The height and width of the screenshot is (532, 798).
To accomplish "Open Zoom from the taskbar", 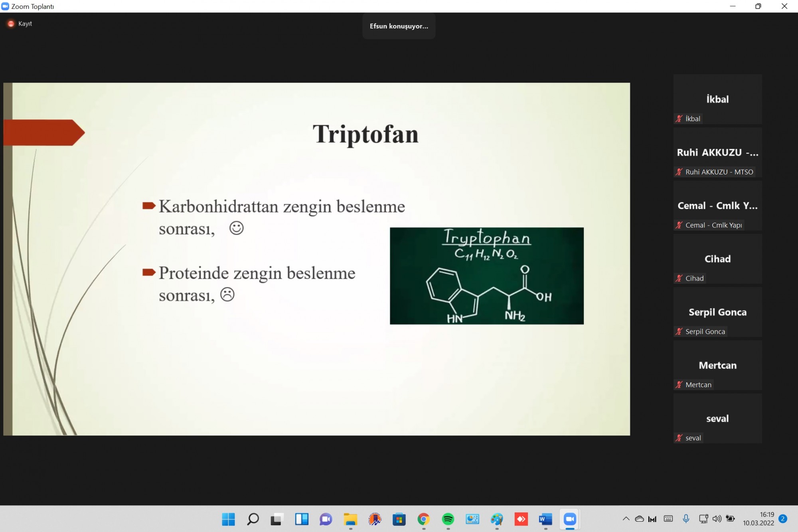I will [x=570, y=519].
